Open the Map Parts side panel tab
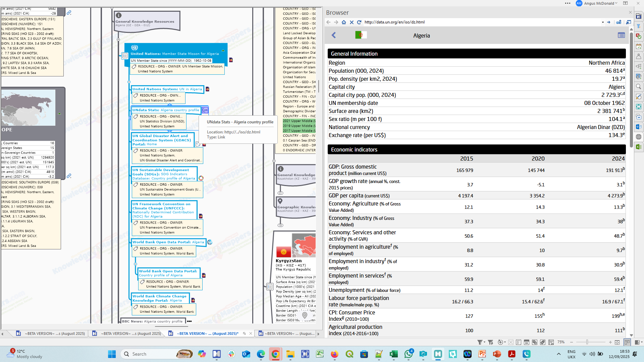 point(639,66)
